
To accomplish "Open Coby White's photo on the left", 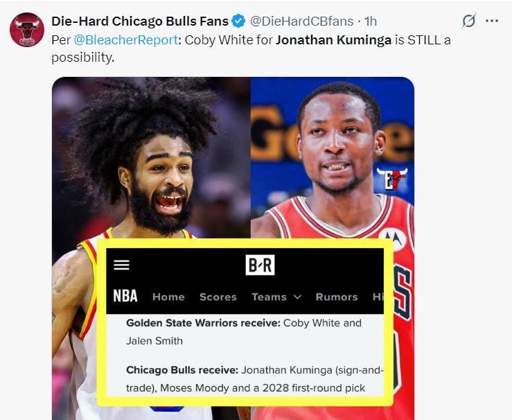I will tap(151, 157).
